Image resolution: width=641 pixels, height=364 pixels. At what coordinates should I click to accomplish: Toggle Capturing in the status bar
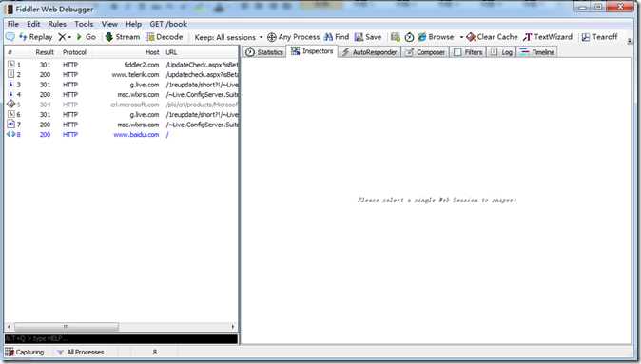pos(25,353)
